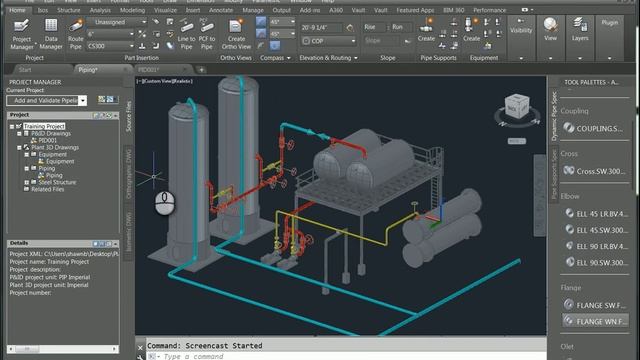Open the Source Files side tab
Image resolution: width=640 pixels, height=360 pixels.
129,116
